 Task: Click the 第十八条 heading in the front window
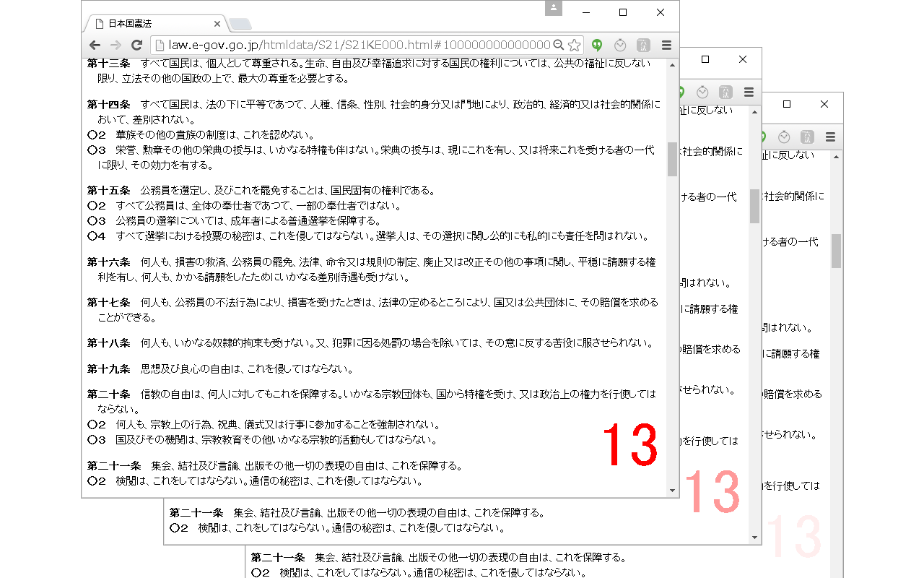click(109, 343)
